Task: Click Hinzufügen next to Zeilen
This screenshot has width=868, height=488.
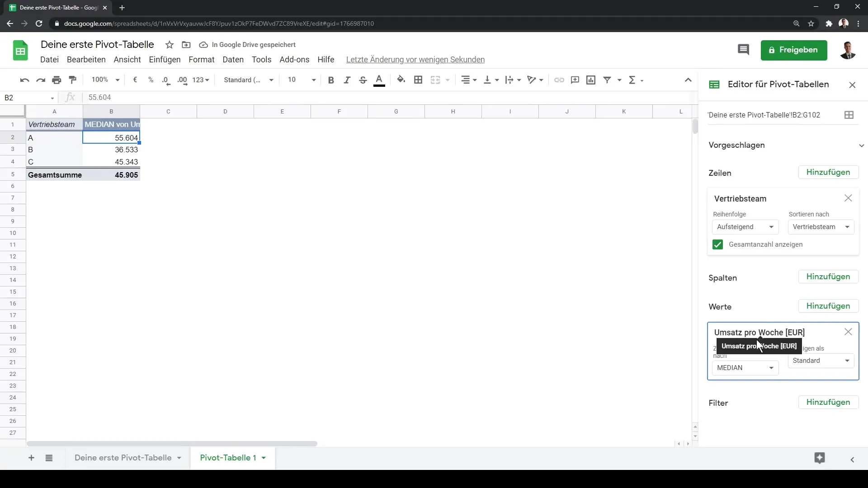Action: [828, 172]
